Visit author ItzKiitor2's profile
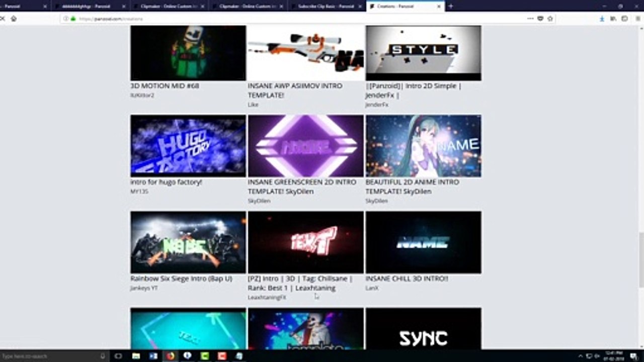The image size is (644, 362). 142,95
